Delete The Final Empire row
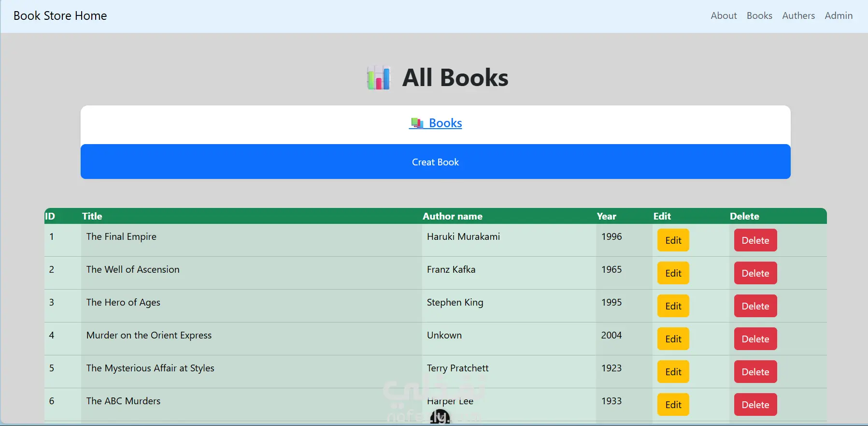This screenshot has width=868, height=426. [x=755, y=240]
